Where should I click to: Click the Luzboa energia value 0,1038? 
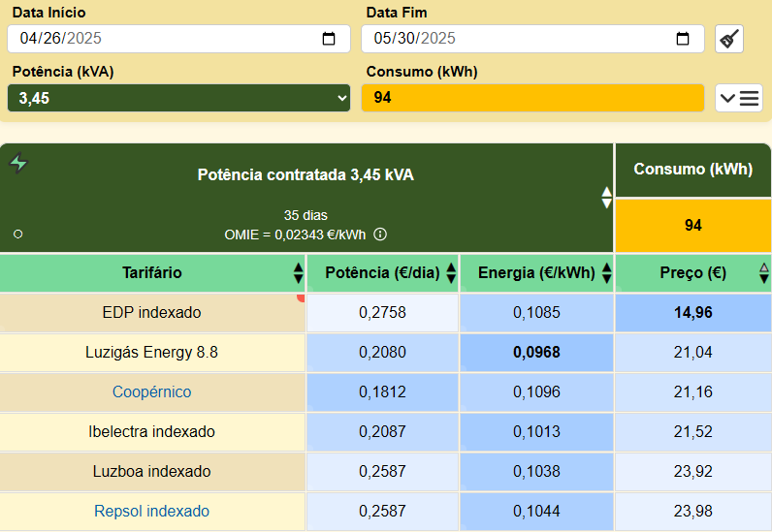(x=536, y=472)
